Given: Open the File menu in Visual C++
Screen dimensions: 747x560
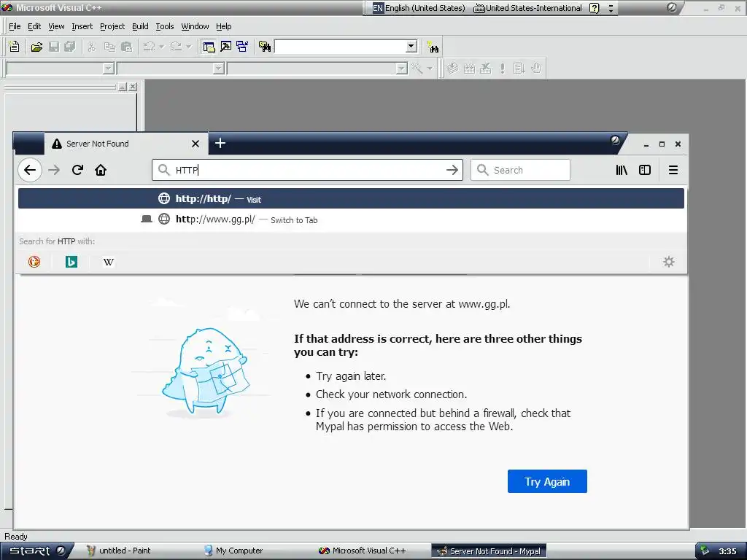Looking at the screenshot, I should [x=15, y=26].
